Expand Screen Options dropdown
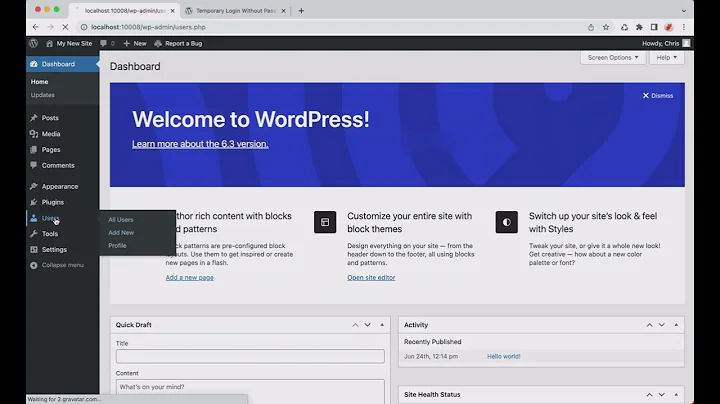The width and height of the screenshot is (720, 404). point(613,57)
